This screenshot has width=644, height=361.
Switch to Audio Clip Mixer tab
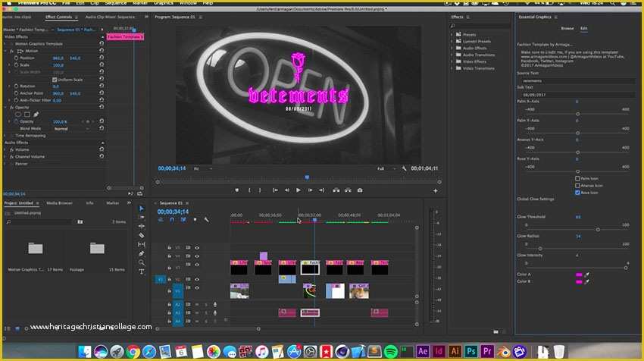click(110, 17)
